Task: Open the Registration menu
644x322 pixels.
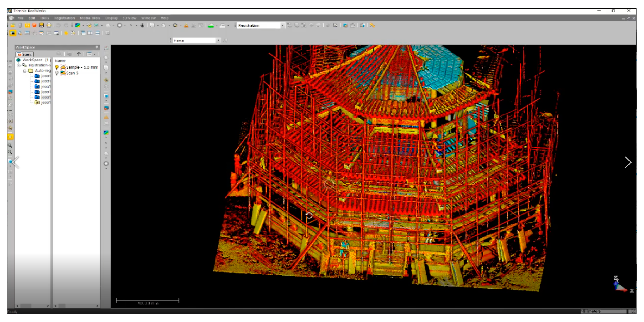Action: (64, 18)
